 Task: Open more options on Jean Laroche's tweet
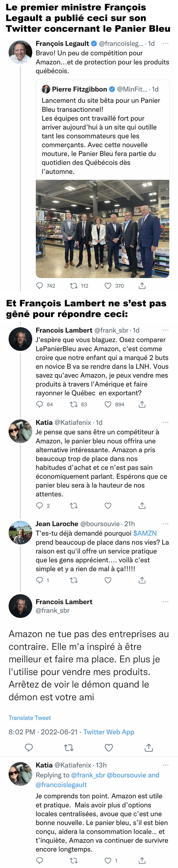[x=165, y=524]
